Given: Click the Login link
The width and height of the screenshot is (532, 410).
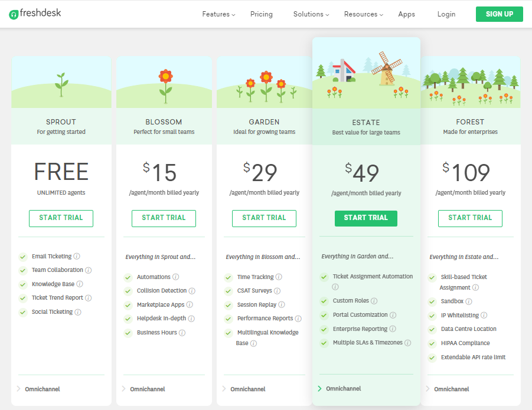Looking at the screenshot, I should click(446, 14).
